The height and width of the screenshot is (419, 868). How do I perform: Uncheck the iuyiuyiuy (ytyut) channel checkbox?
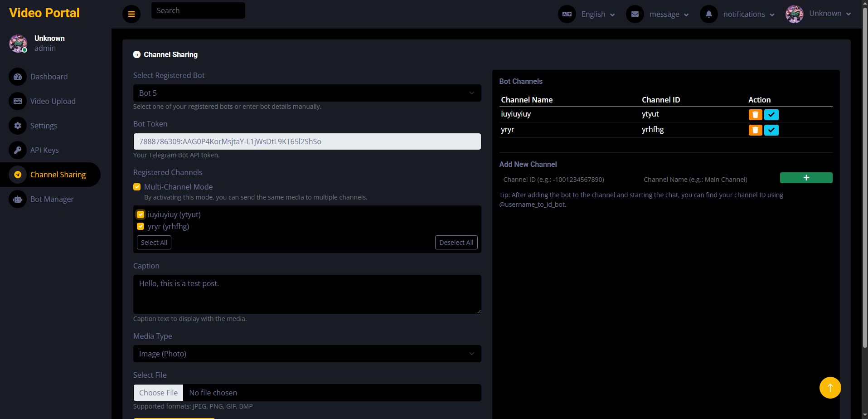(141, 214)
